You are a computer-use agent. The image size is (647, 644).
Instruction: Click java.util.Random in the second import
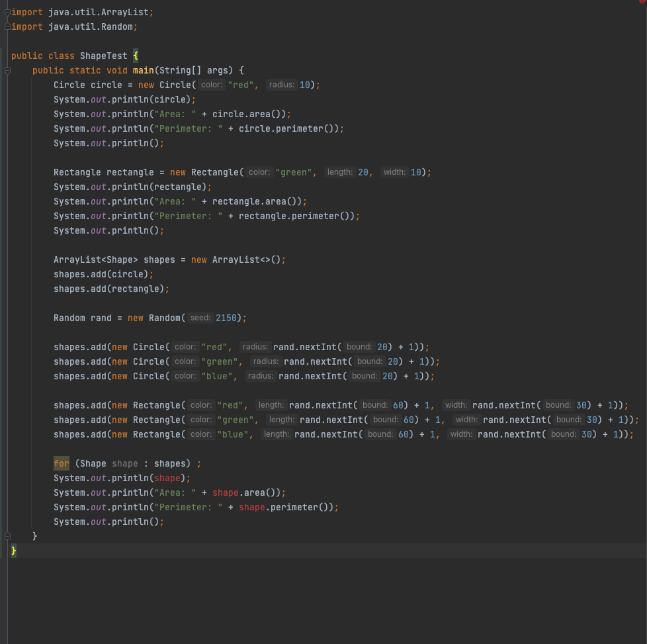point(91,27)
